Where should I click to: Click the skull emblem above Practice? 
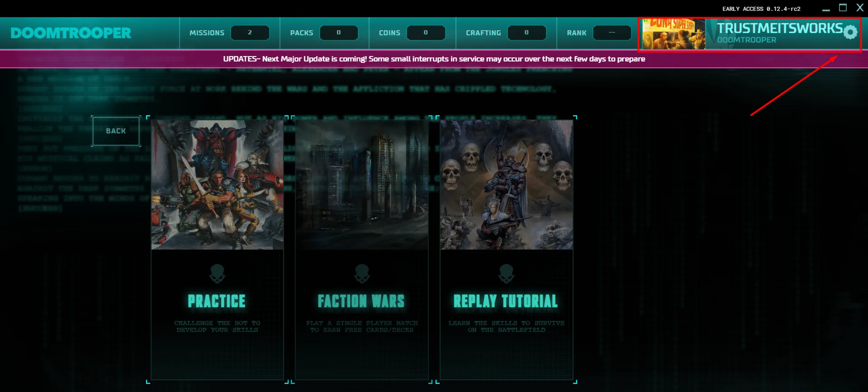[217, 274]
